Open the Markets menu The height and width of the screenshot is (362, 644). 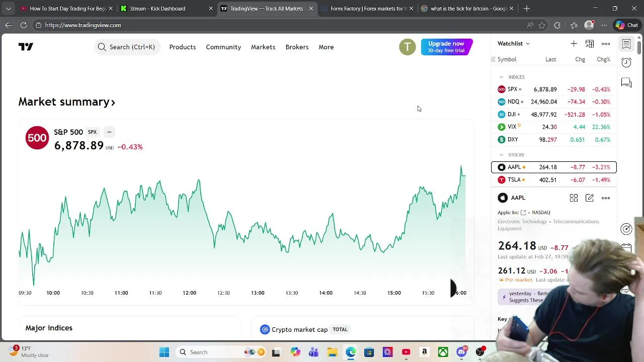(263, 47)
